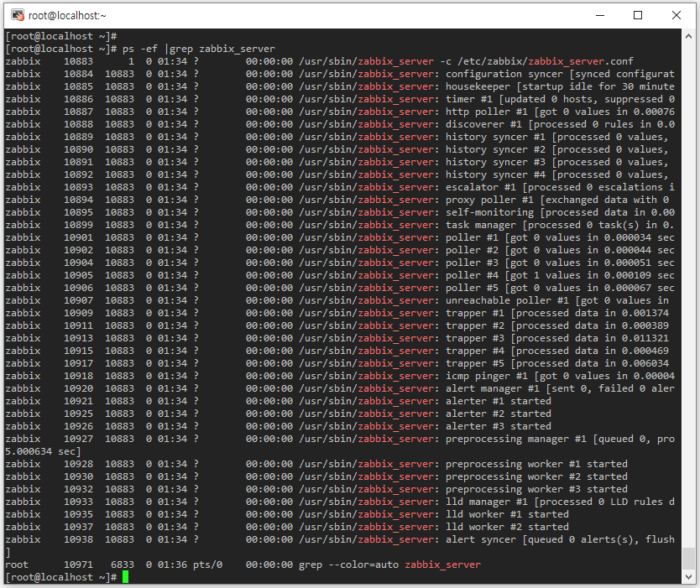Click the 'alert syncer' process text
700x588 pixels.
481,539
